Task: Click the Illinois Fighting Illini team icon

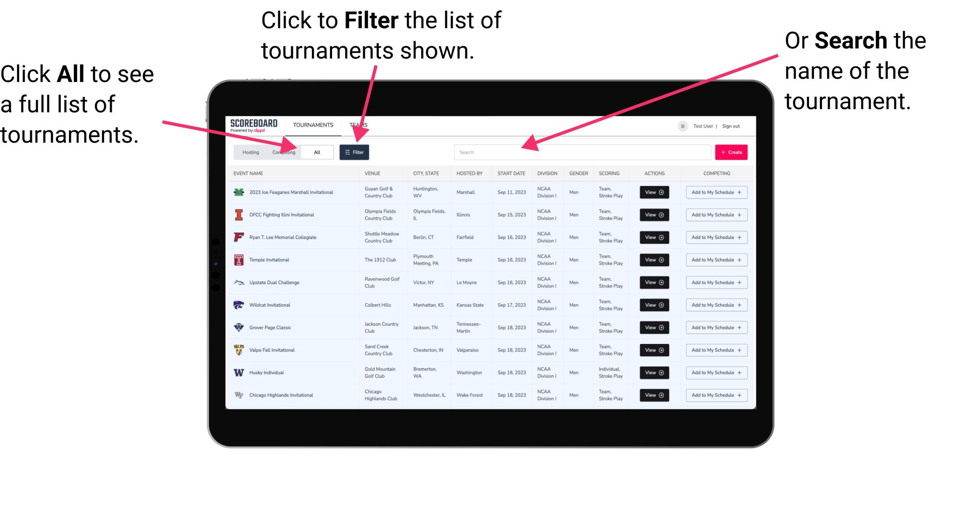Action: point(238,216)
